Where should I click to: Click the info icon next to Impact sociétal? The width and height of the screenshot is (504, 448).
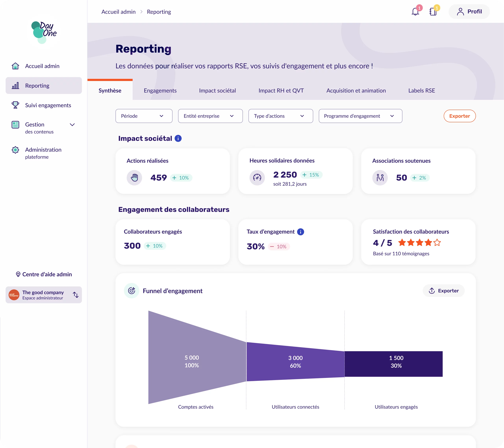click(x=178, y=138)
